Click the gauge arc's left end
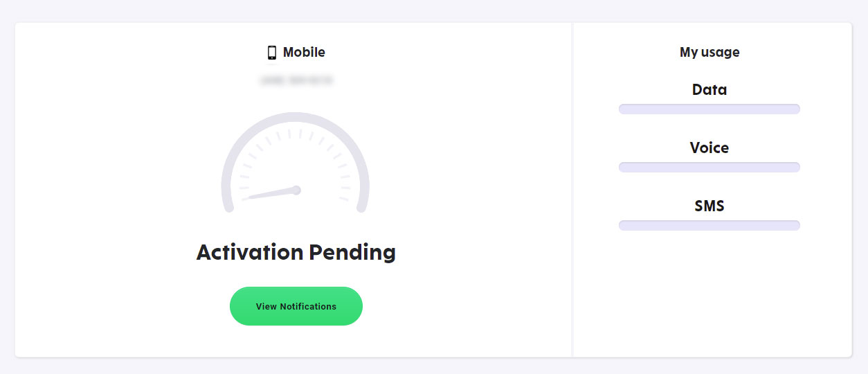868x374 pixels. point(227,207)
